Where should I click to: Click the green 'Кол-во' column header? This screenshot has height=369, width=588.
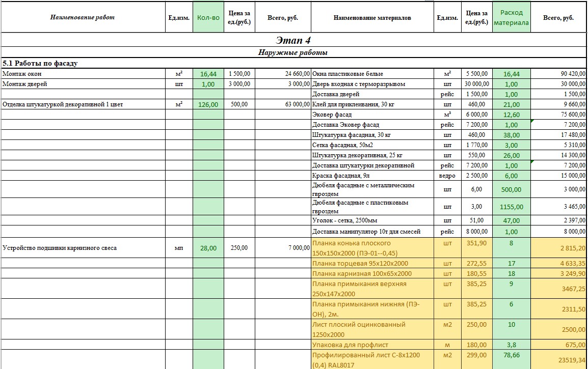(208, 17)
